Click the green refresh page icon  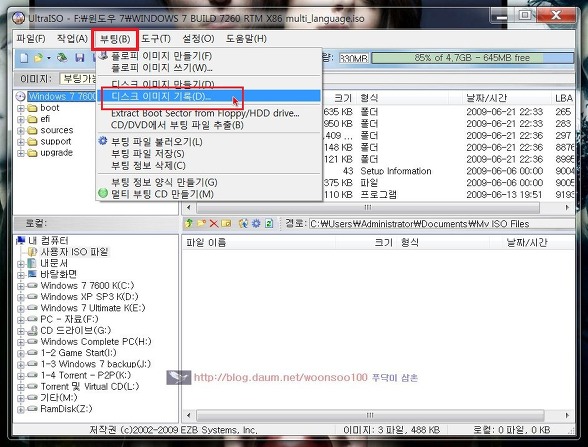(x=269, y=224)
